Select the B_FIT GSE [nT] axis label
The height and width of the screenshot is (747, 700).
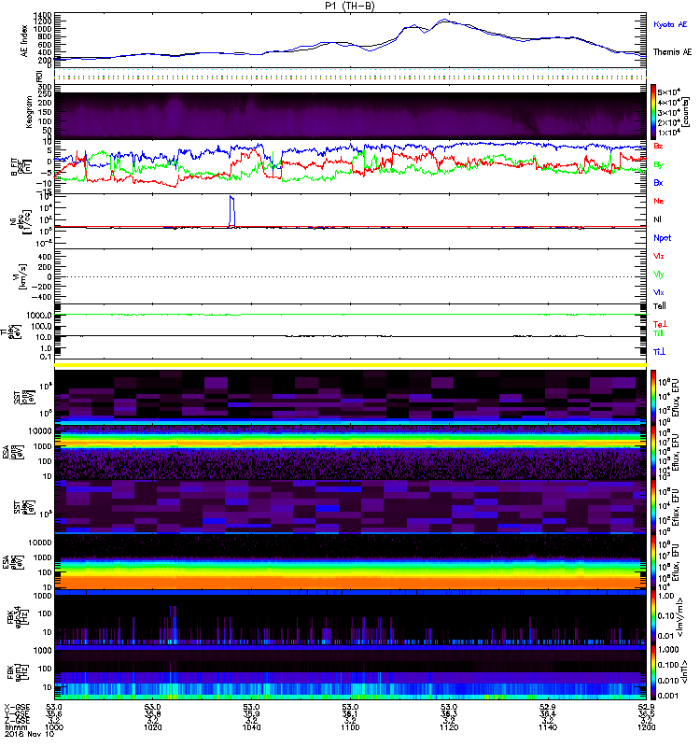coord(20,167)
